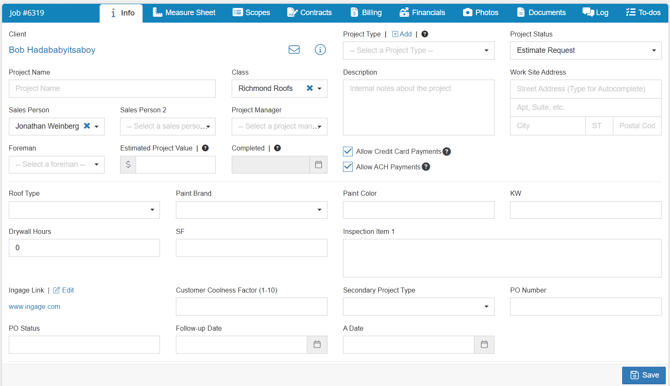Viewport: 670px width, 386px height.
Task: Toggle the Allow ACH Payments checkbox
Action: pos(348,167)
